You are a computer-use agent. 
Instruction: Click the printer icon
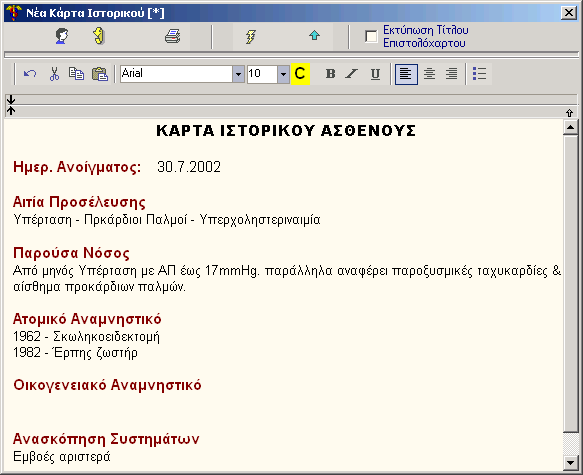173,36
